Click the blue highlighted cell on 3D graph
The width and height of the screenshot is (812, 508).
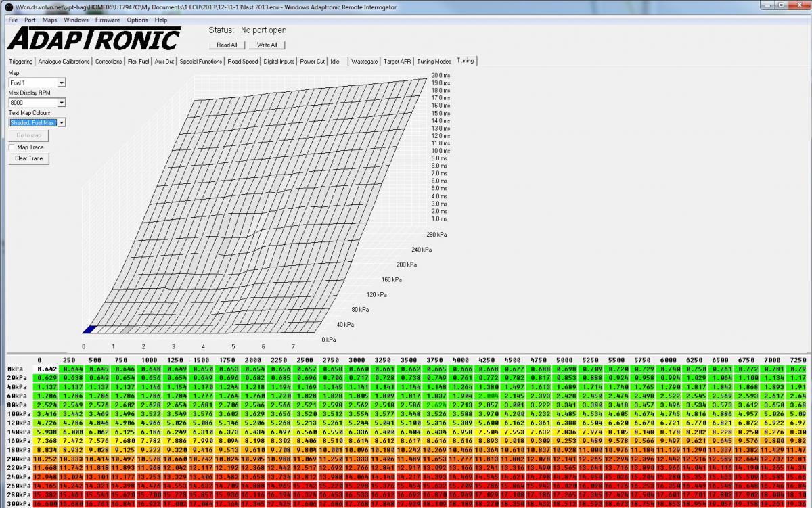pyautogui.click(x=89, y=329)
